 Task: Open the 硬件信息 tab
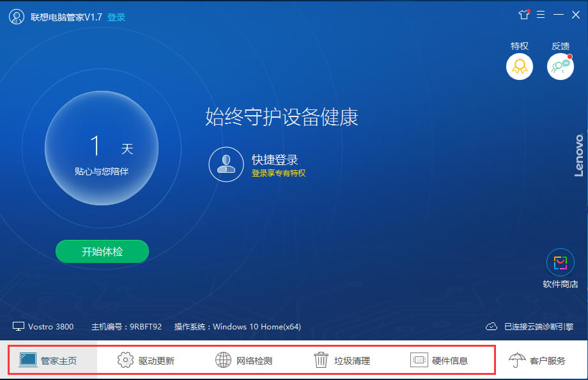[440, 360]
